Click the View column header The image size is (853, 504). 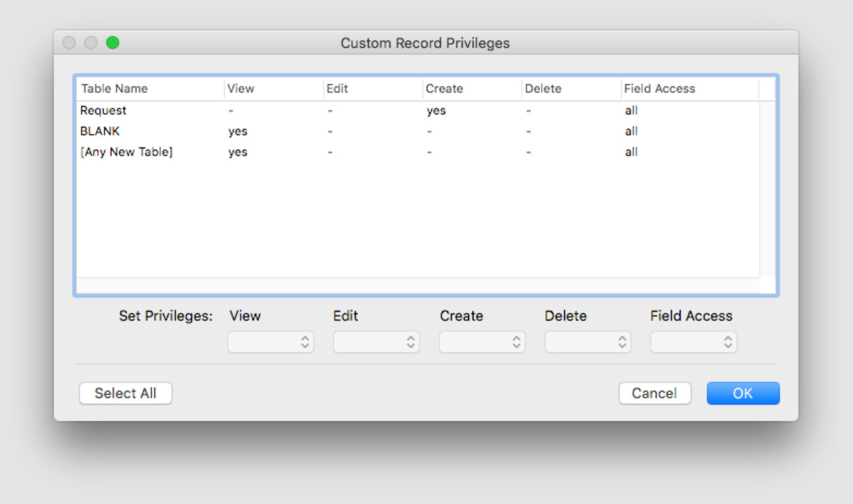click(241, 89)
